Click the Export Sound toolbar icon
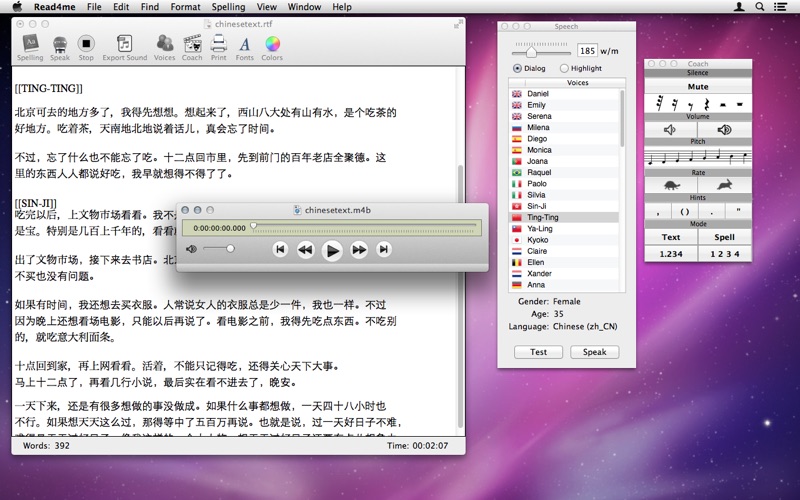Screen dimensions: 800x500 pyautogui.click(x=124, y=48)
